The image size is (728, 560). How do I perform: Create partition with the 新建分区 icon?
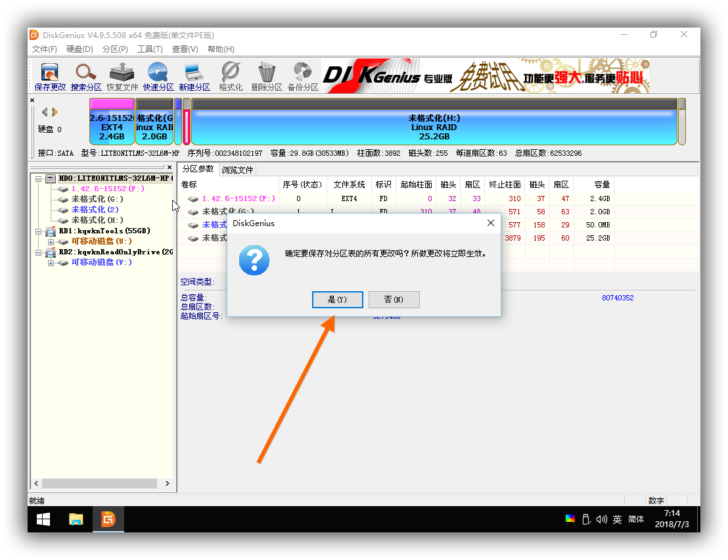coord(194,77)
